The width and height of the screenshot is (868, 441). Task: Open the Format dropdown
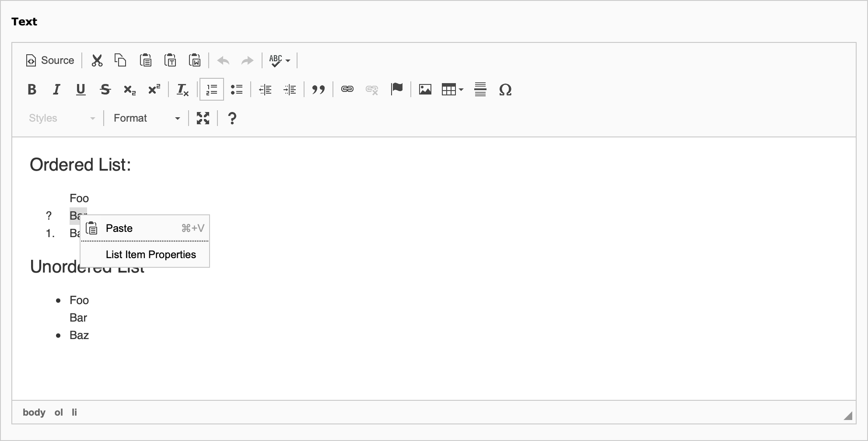click(147, 118)
